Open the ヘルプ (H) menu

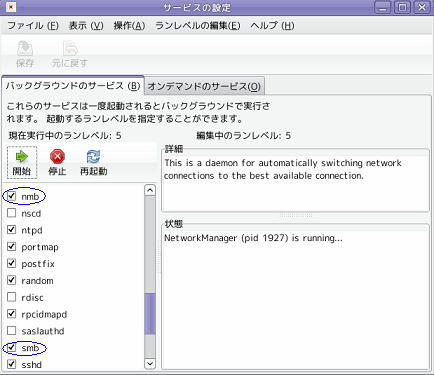(272, 26)
